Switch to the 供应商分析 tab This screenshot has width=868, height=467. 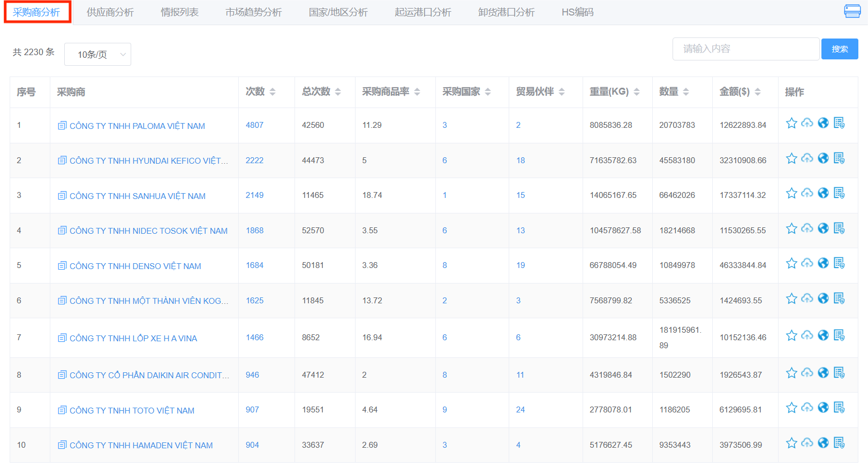click(x=110, y=12)
